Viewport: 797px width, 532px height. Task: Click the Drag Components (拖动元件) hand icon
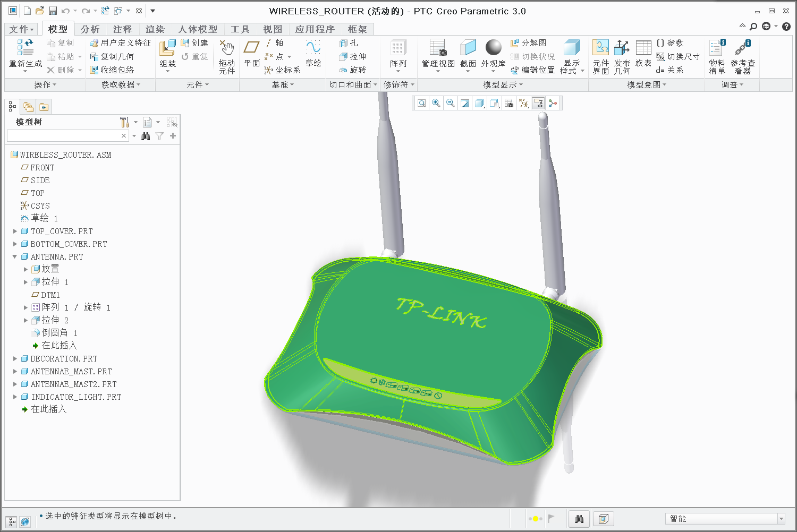tap(227, 56)
